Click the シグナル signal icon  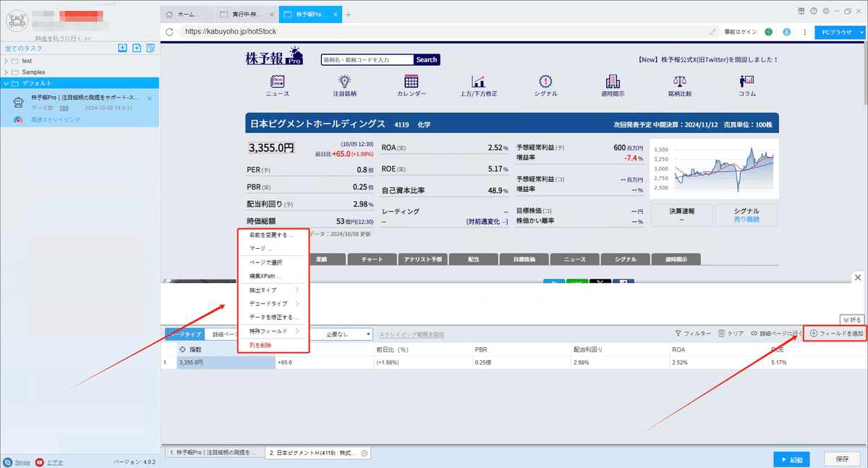coord(545,81)
